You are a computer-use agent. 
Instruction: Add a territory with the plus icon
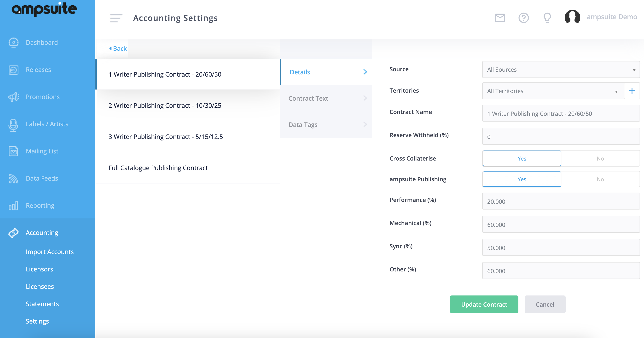632,91
